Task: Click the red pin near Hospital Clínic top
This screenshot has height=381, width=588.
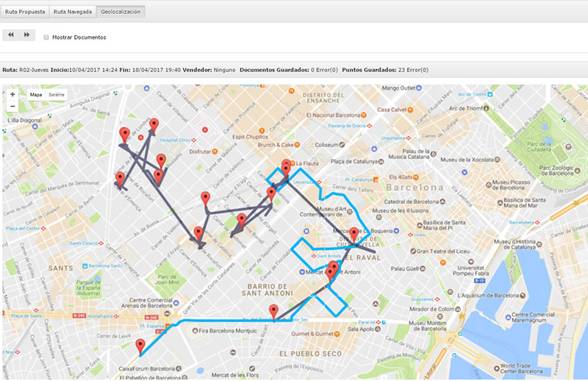Action: (x=154, y=126)
